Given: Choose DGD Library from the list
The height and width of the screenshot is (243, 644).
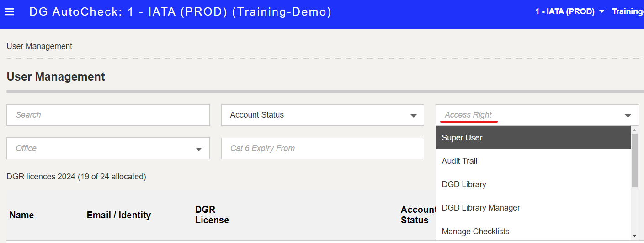Looking at the screenshot, I should (x=533, y=184).
